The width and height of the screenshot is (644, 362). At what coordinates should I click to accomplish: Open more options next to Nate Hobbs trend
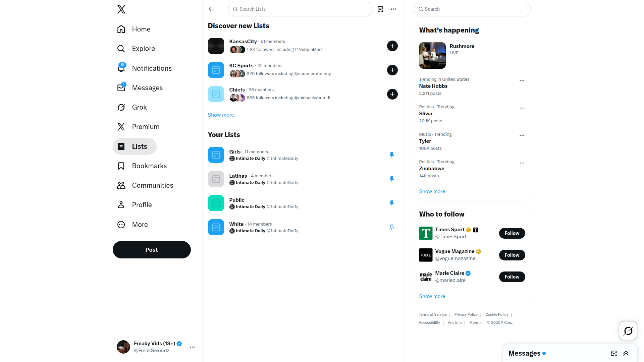click(522, 80)
